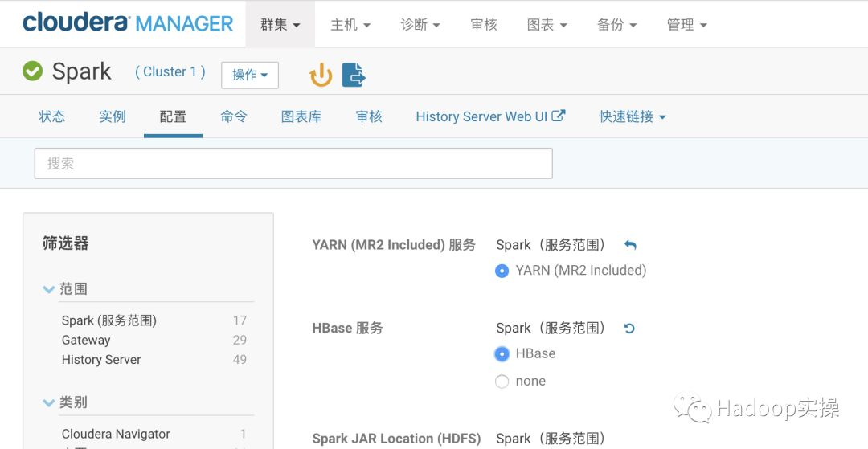Switch to the 实例 tab
Screen dimensions: 868x449
tap(113, 116)
